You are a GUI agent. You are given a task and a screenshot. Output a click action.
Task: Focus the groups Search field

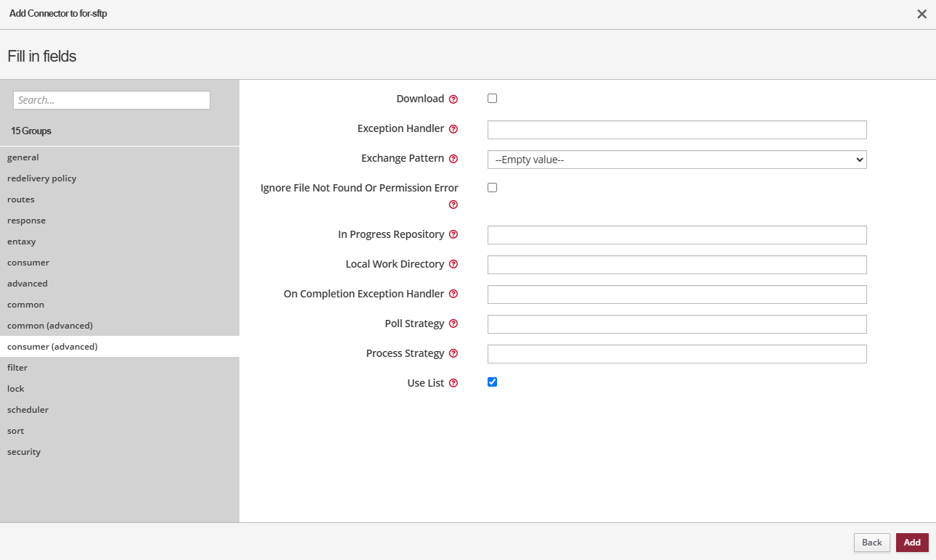click(x=112, y=100)
